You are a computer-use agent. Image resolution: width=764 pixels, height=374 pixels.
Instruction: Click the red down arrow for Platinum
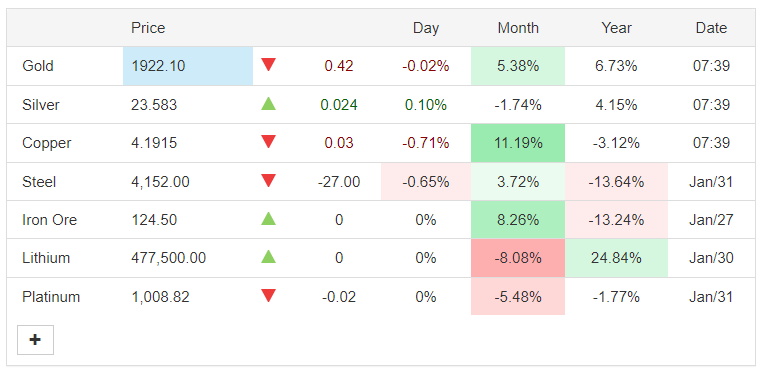268,296
